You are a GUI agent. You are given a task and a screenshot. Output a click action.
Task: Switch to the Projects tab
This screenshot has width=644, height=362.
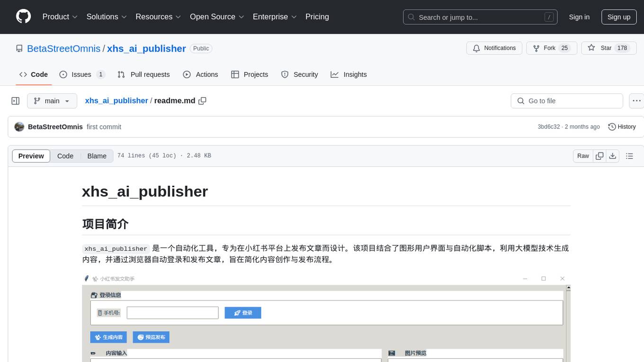pyautogui.click(x=250, y=74)
